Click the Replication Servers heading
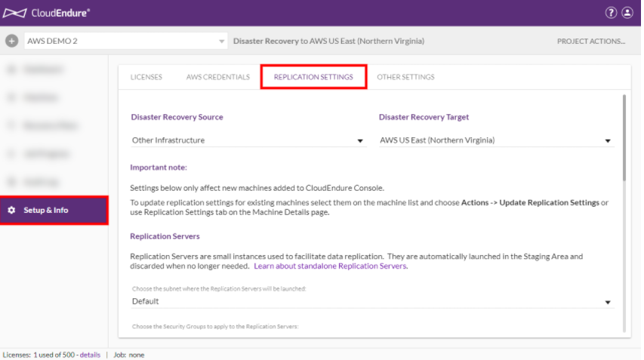 pyautogui.click(x=165, y=236)
